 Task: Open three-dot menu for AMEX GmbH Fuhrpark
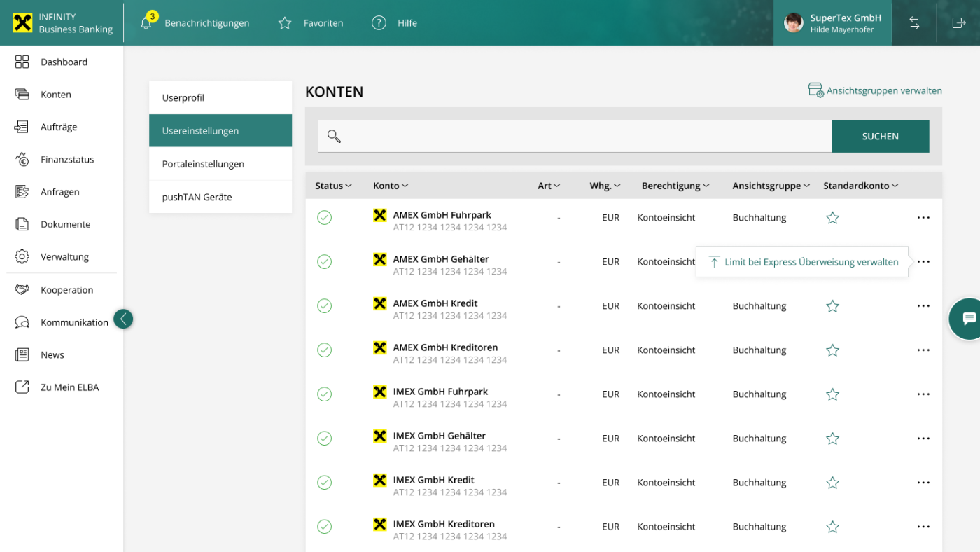tap(923, 218)
